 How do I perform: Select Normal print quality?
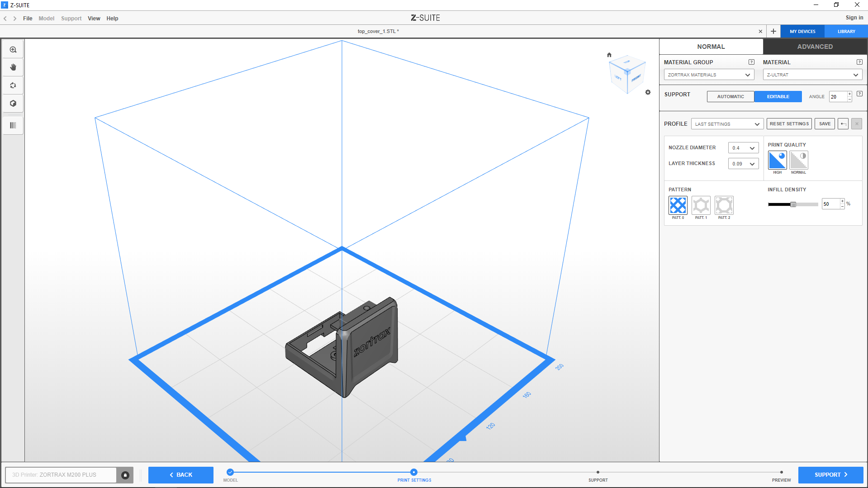[798, 161]
